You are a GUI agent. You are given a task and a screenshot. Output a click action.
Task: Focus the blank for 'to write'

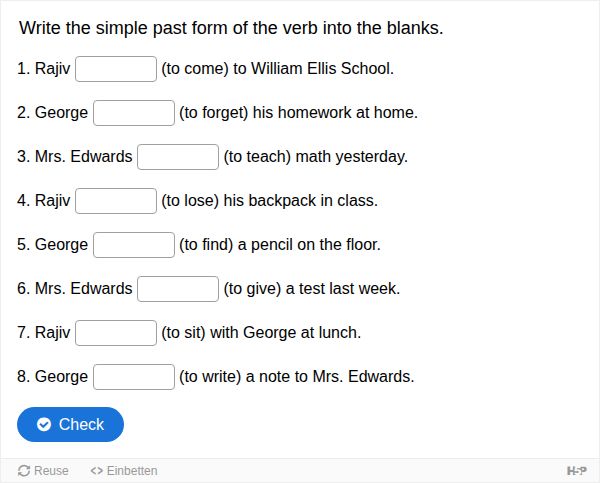[x=134, y=377]
